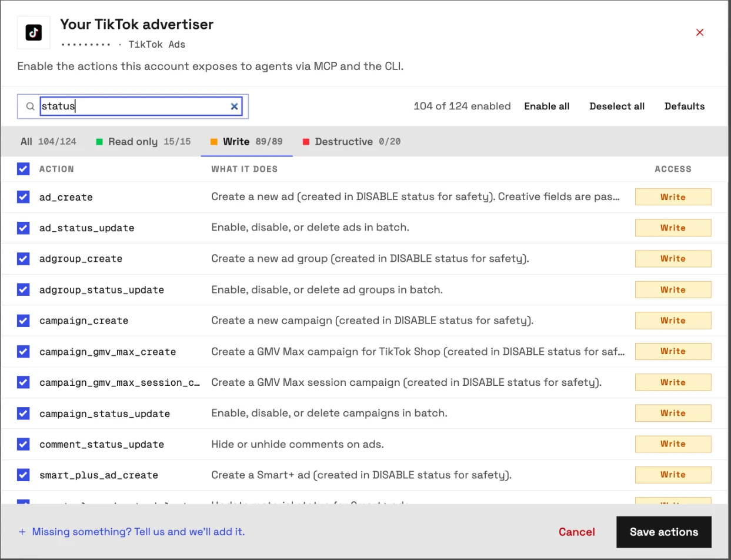Click the '104 of 124 enabled' counter
The image size is (731, 560).
[462, 106]
